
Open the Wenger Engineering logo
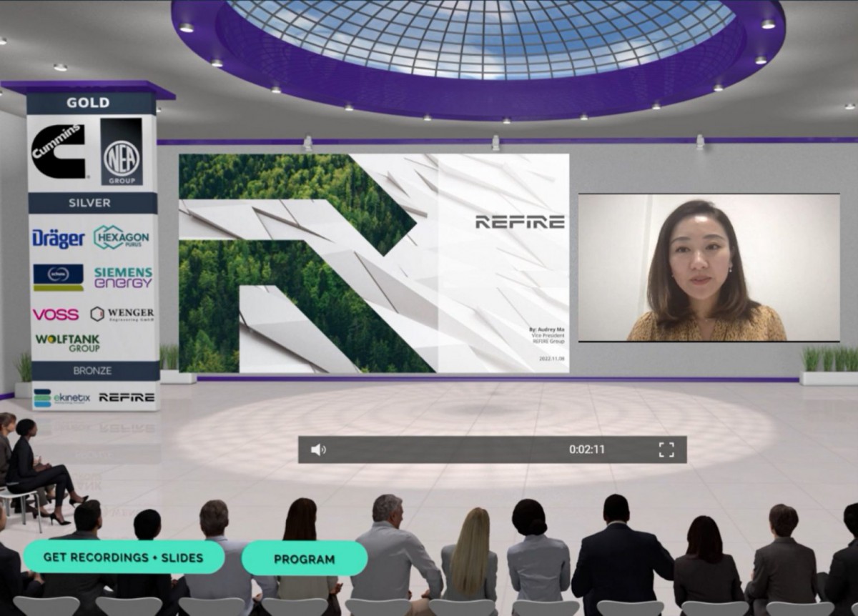tap(122, 314)
